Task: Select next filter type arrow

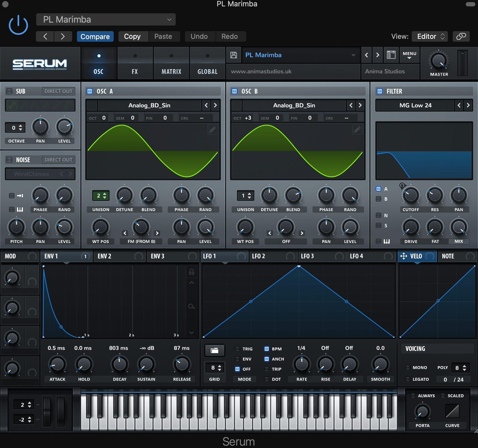Action: 468,105
